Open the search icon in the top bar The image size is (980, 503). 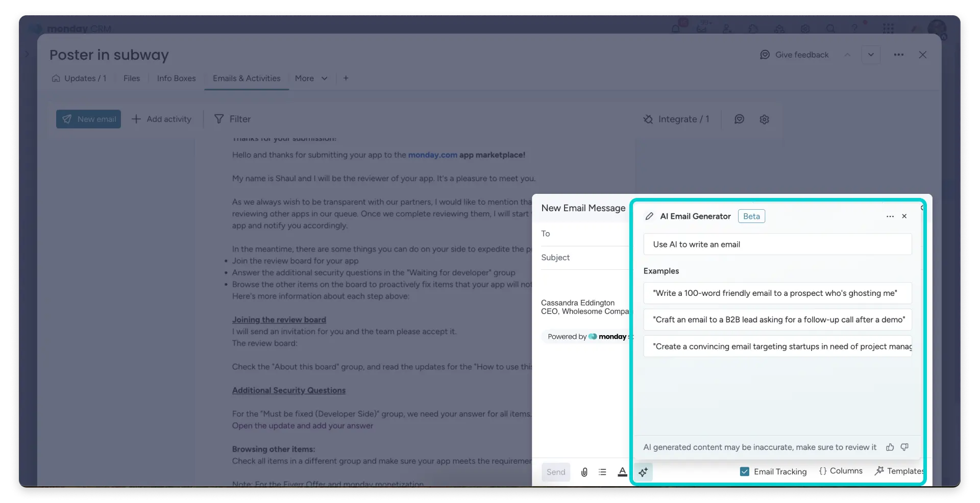click(x=830, y=29)
